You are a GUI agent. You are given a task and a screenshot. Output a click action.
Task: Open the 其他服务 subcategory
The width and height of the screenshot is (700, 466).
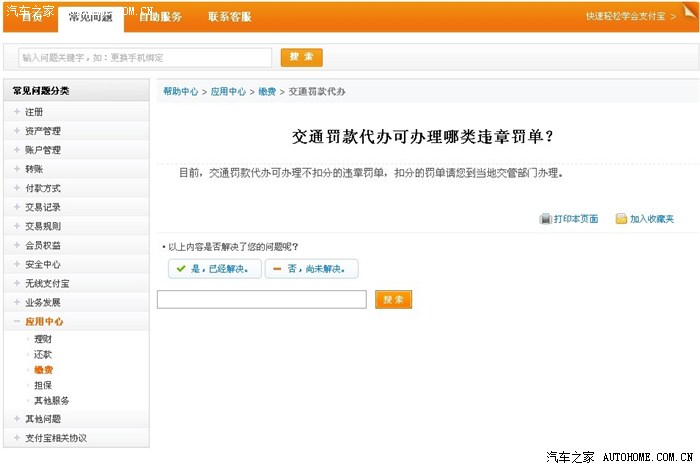tap(51, 401)
